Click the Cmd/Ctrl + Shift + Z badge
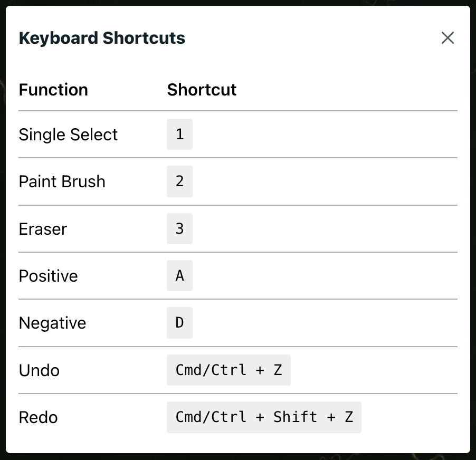Screen dimensions: 476x460 [264, 417]
